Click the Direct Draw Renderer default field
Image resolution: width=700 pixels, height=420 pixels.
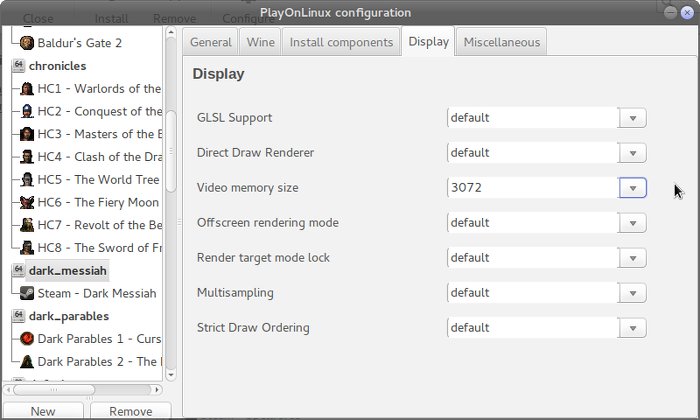(x=533, y=153)
